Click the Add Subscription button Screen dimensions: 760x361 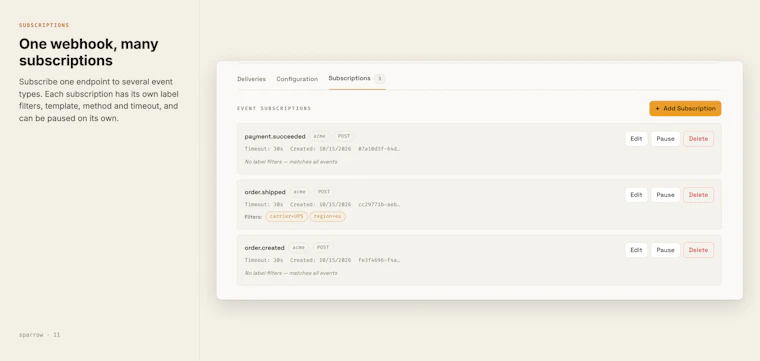coord(685,109)
